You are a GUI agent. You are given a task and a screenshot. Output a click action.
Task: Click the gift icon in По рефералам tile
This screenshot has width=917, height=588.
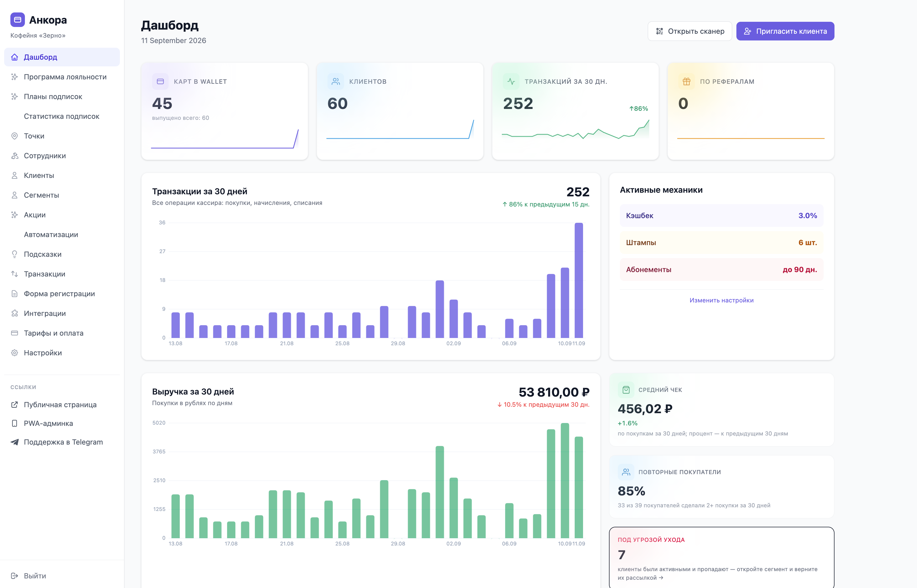pyautogui.click(x=686, y=81)
